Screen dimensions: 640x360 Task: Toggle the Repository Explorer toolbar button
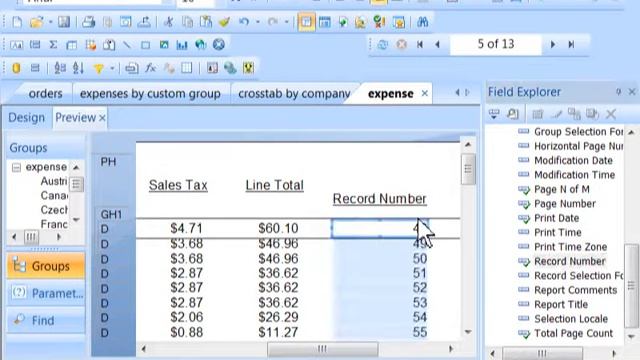coord(361,22)
